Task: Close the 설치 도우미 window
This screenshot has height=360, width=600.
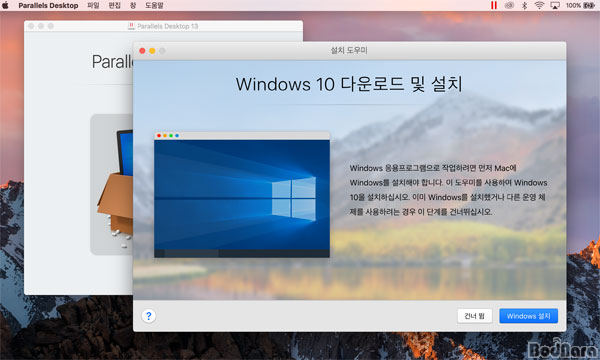Action: click(142, 50)
